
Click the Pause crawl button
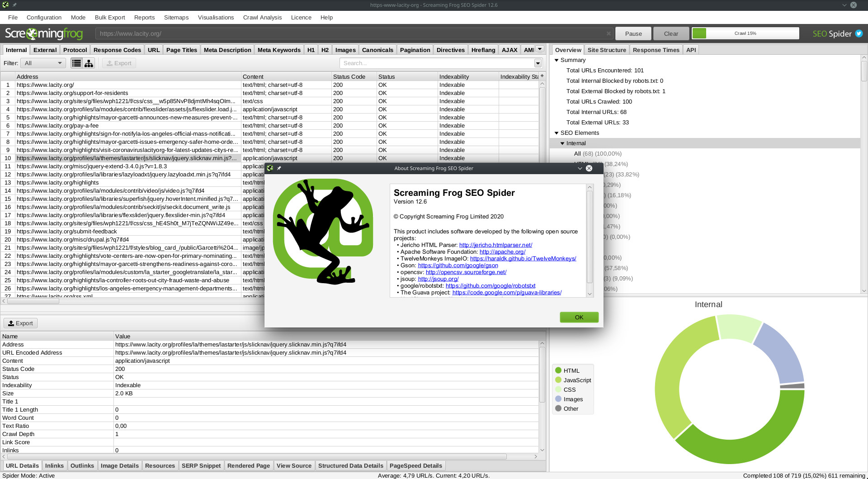pos(633,33)
